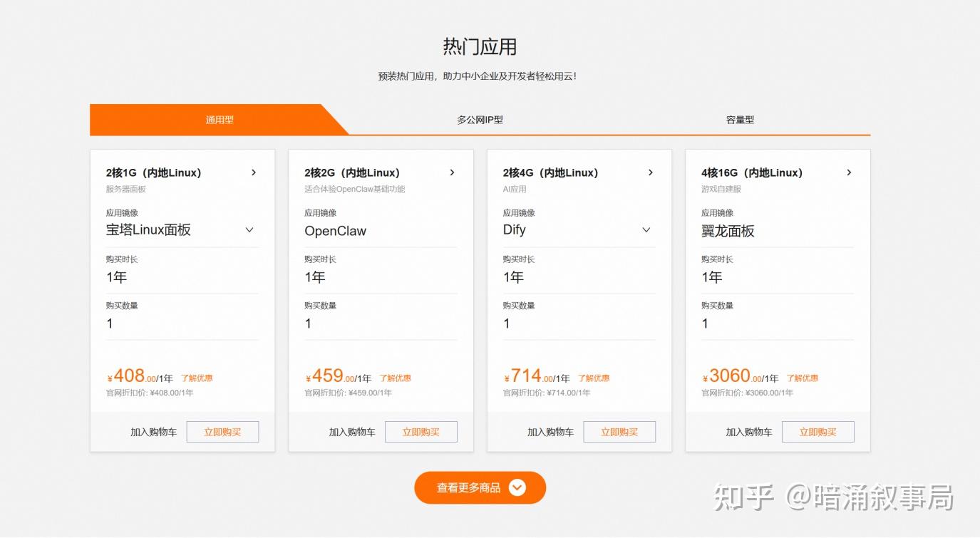Click 加入购物车 for the ¥714 plan

(550, 432)
